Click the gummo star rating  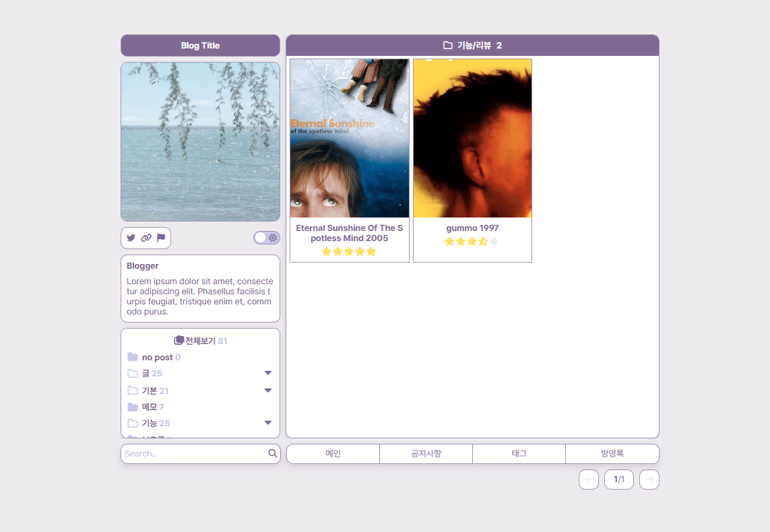click(472, 242)
